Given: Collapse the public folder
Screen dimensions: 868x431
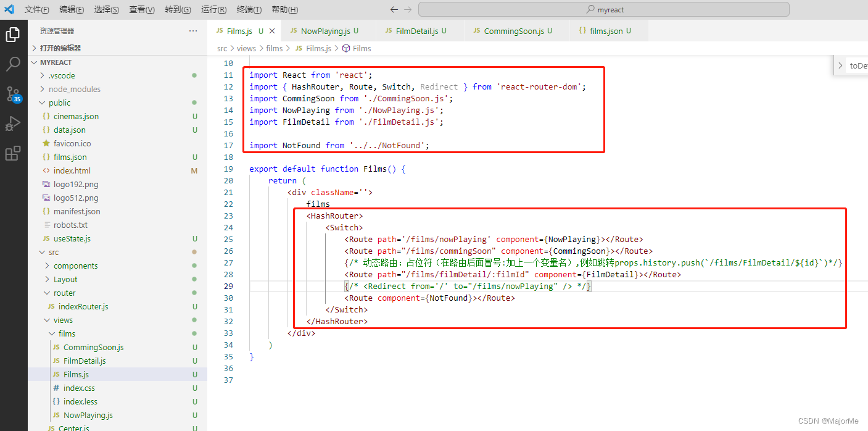Looking at the screenshot, I should 117,103.
